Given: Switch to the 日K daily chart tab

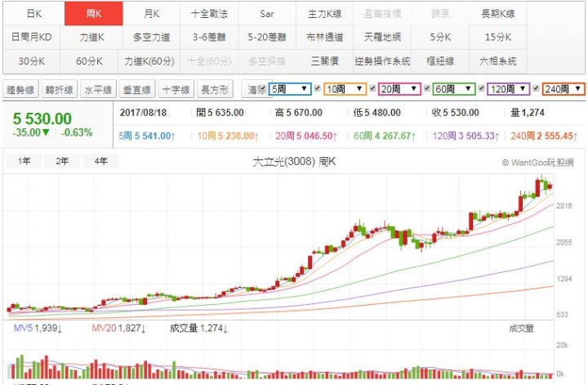Looking at the screenshot, I should tap(32, 14).
